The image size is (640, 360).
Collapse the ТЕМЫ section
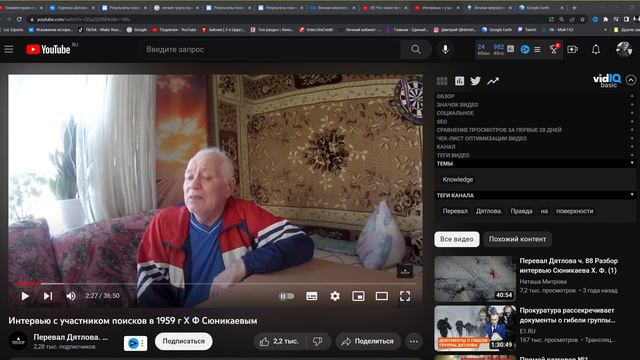pos(535,164)
